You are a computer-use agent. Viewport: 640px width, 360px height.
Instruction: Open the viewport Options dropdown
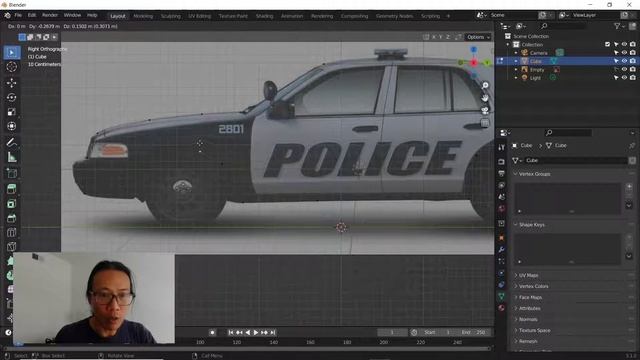tap(478, 37)
